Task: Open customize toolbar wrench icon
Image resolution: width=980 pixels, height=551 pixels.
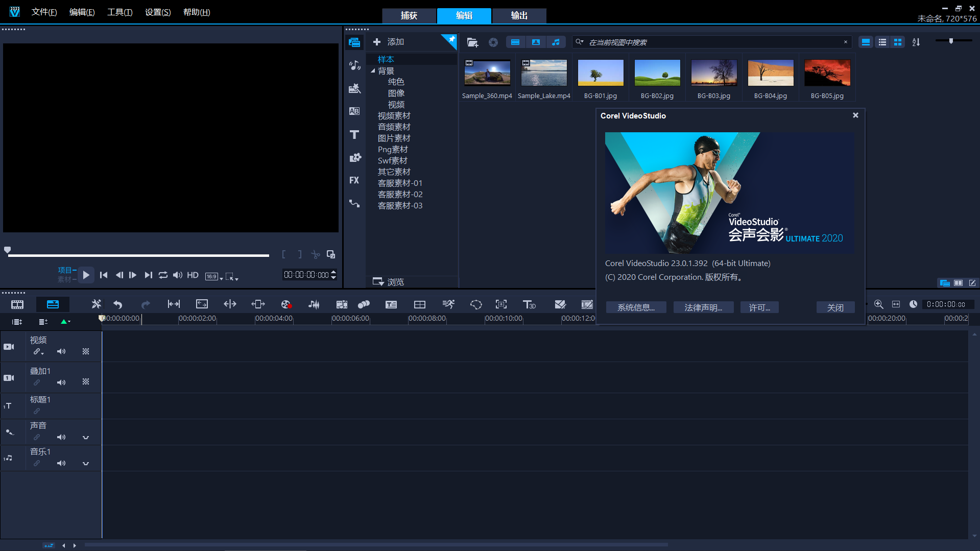Action: (96, 304)
